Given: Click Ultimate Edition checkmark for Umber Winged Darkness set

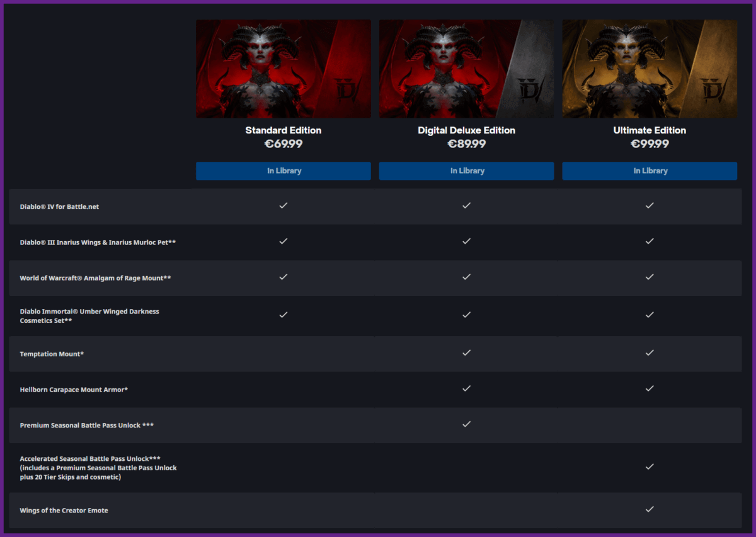Looking at the screenshot, I should (650, 314).
